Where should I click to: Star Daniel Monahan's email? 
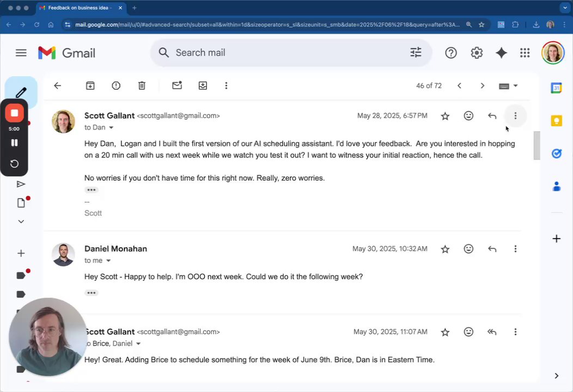(445, 249)
